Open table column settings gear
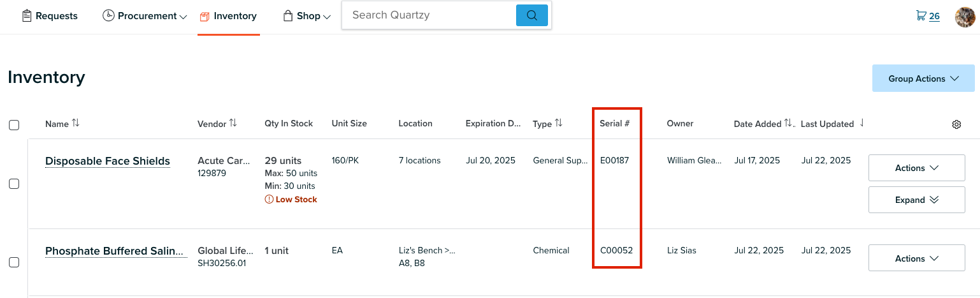Image resolution: width=980 pixels, height=298 pixels. point(956,124)
